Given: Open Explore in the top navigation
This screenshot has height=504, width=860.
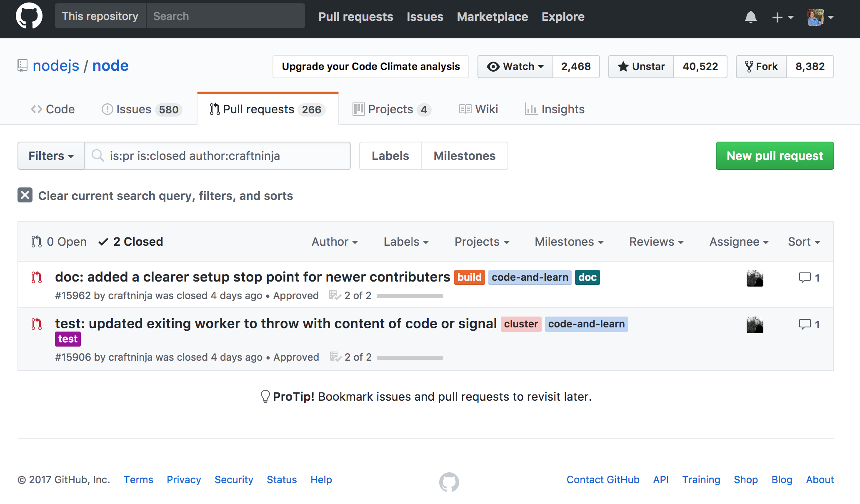Looking at the screenshot, I should coord(563,17).
